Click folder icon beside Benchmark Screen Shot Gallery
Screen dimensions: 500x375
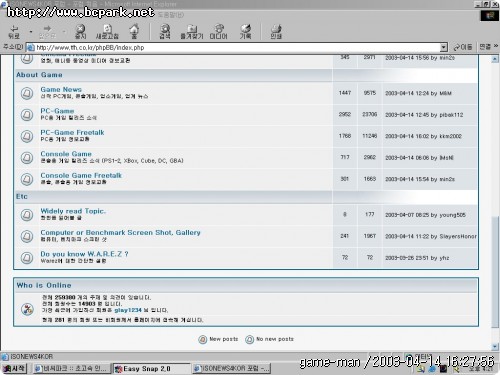[27, 236]
